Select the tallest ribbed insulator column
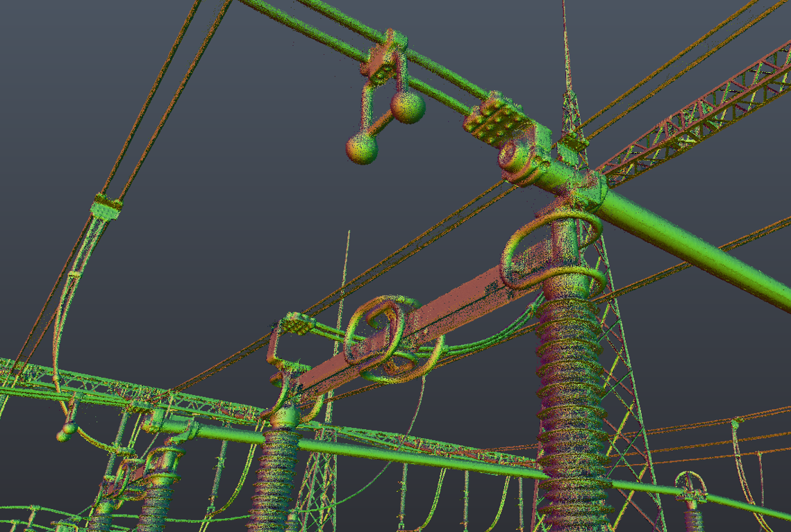 (x=571, y=403)
